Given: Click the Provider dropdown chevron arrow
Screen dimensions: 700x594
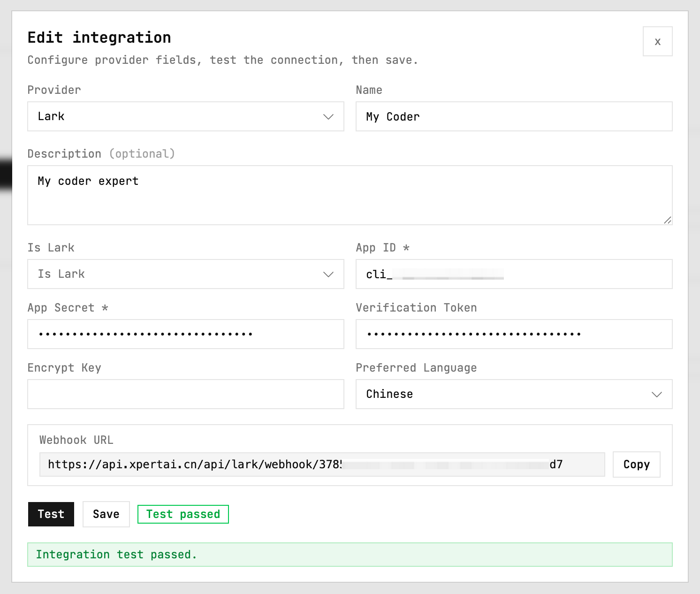Looking at the screenshot, I should click(x=328, y=117).
